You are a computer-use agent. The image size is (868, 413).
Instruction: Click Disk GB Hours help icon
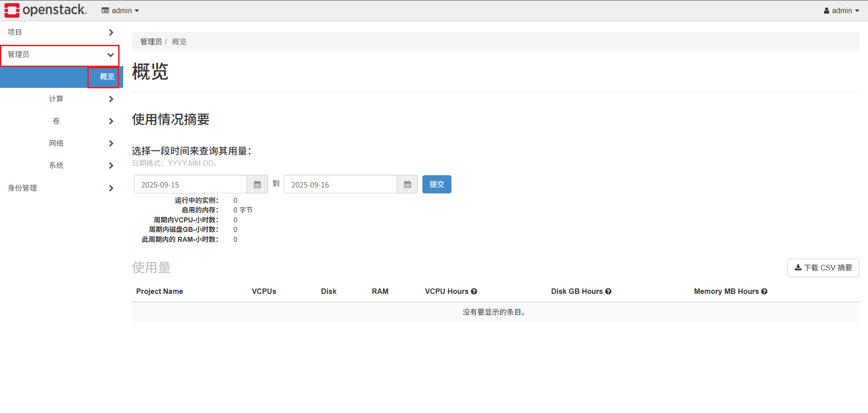[609, 292]
